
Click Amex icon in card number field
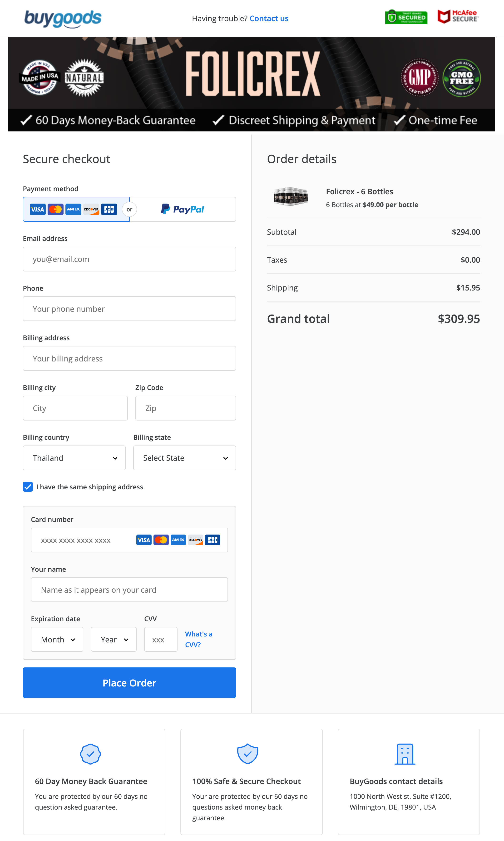(178, 540)
